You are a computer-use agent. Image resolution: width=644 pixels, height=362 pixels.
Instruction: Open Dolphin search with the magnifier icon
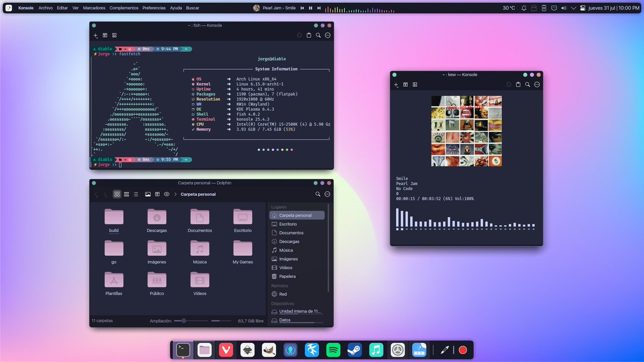pos(318,194)
